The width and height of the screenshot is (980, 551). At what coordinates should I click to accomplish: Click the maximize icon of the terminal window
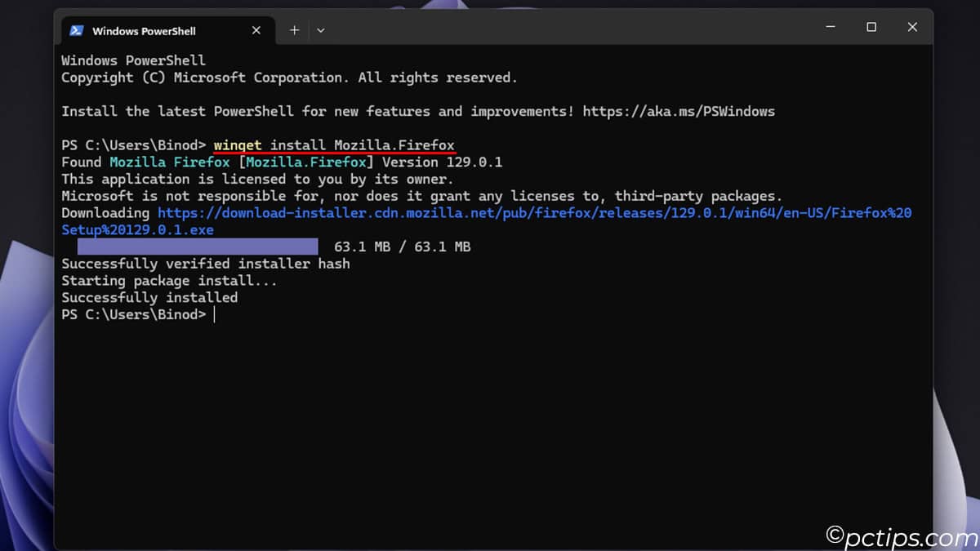[x=871, y=27]
